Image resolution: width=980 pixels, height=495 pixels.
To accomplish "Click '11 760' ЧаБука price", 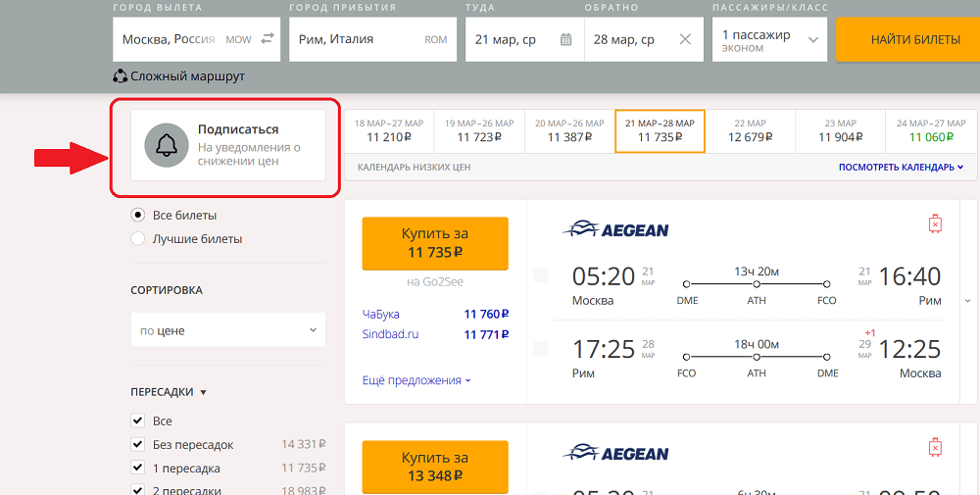I will point(486,314).
